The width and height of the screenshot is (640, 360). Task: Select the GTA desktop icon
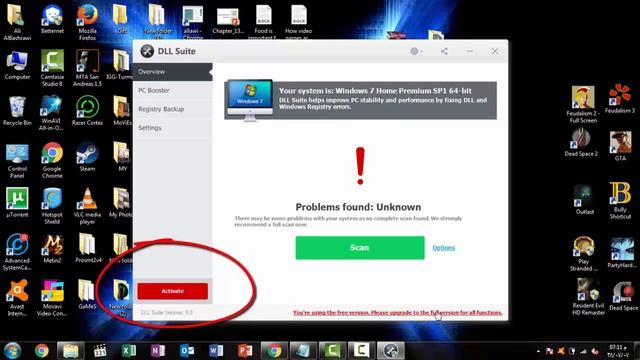(x=620, y=146)
